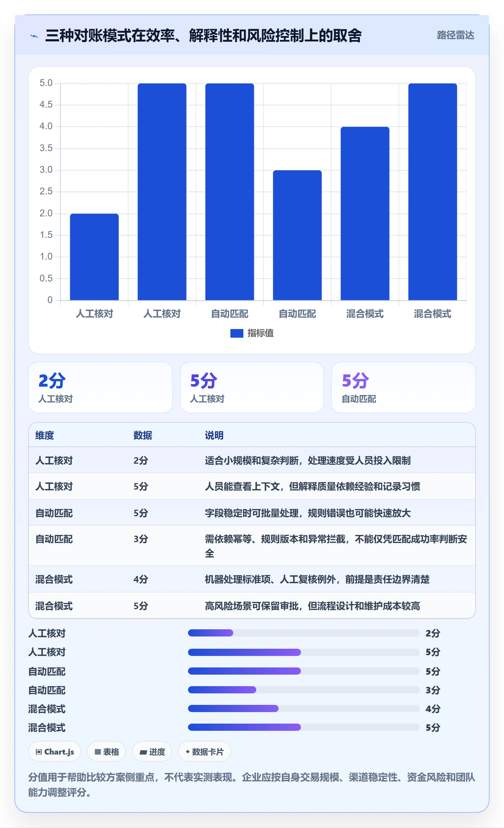Select the 混合模式 chart bar reaching 5.0
Viewport: 504px width, 828px height.
[433, 192]
